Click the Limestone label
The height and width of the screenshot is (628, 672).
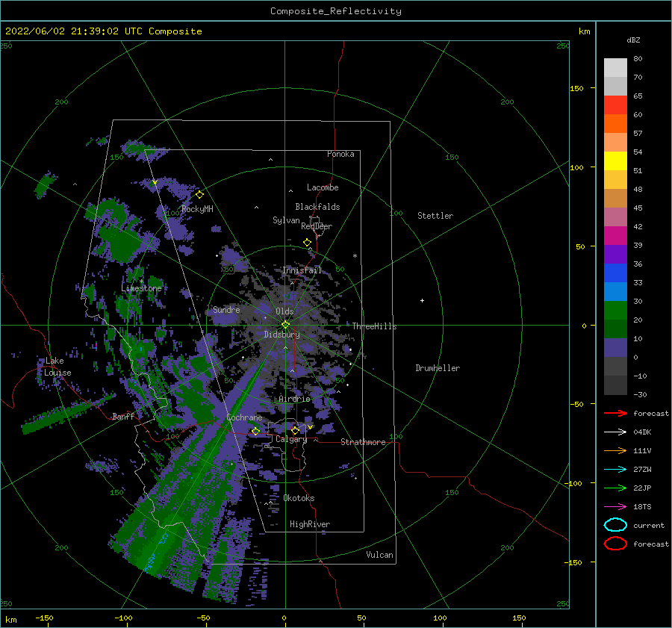click(141, 288)
